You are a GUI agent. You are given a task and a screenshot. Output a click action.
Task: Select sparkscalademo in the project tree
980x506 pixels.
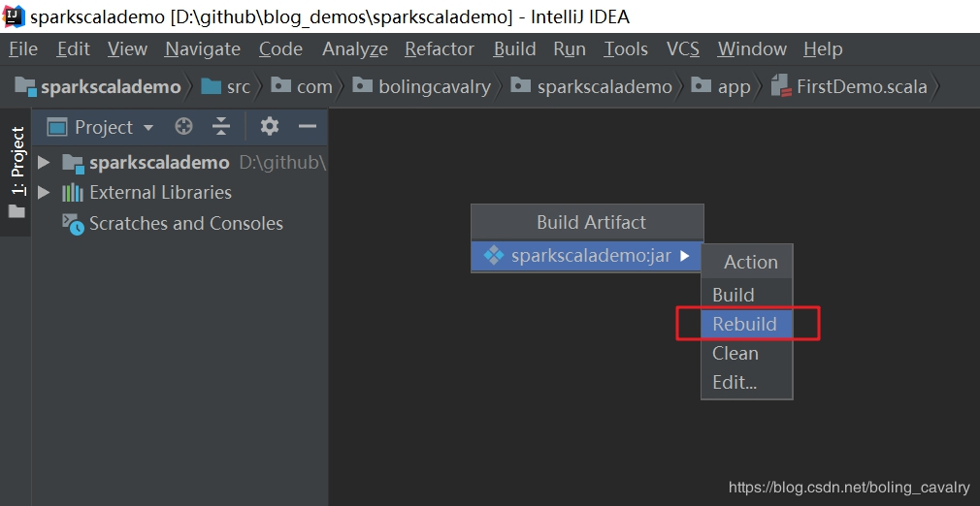[x=159, y=163]
